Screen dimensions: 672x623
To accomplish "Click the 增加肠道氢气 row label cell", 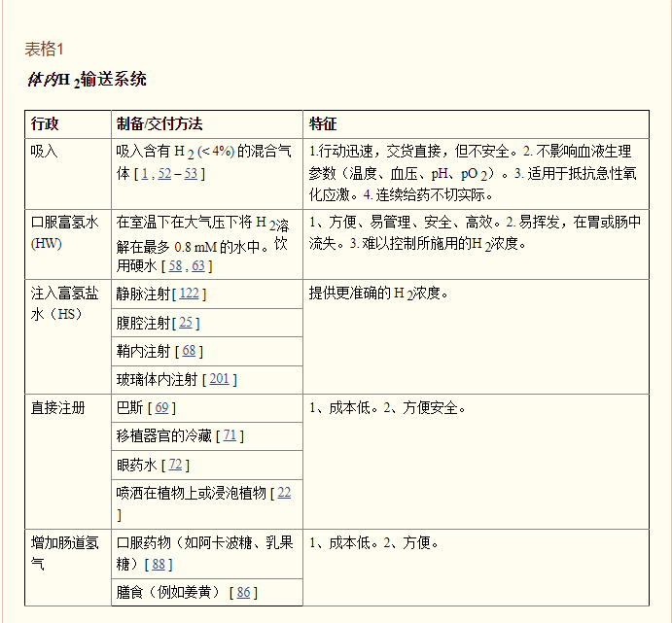I will pyautogui.click(x=66, y=552).
